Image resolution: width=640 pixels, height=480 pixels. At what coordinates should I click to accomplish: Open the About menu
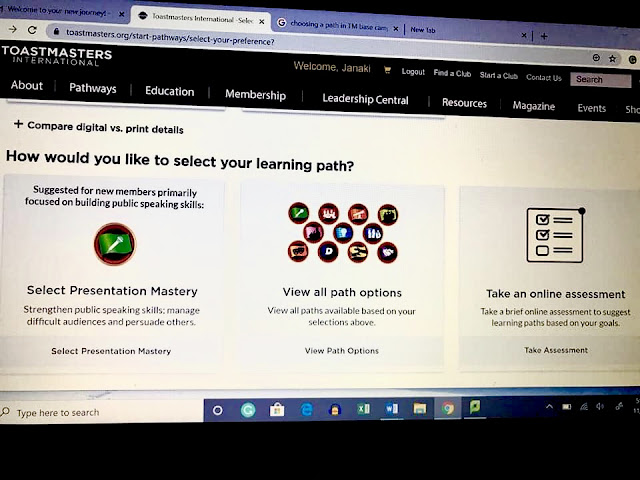(27, 85)
